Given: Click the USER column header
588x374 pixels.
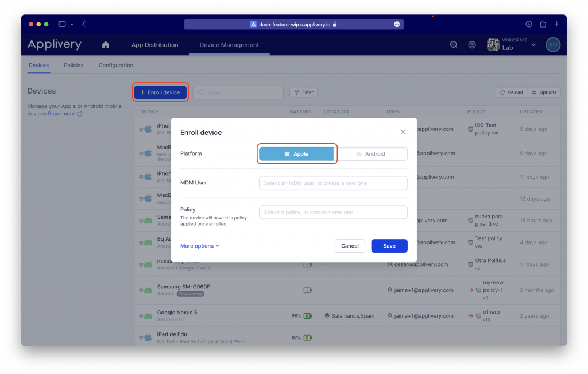Looking at the screenshot, I should (x=393, y=112).
